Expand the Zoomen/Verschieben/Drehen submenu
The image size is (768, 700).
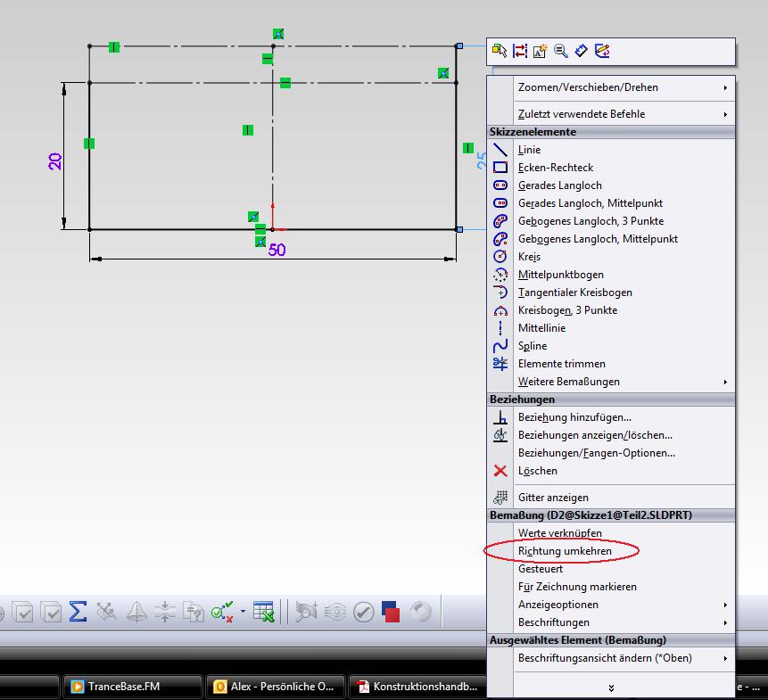coord(588,87)
